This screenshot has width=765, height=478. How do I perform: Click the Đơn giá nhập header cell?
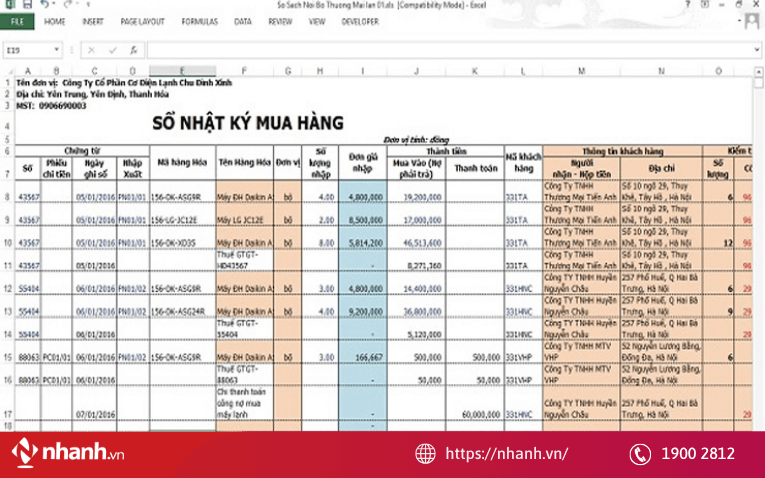[362, 163]
